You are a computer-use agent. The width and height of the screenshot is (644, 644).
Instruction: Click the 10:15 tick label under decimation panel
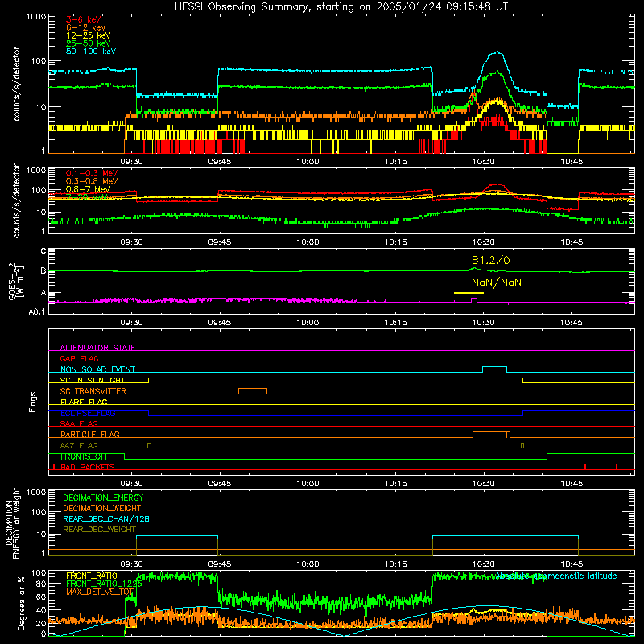click(395, 564)
